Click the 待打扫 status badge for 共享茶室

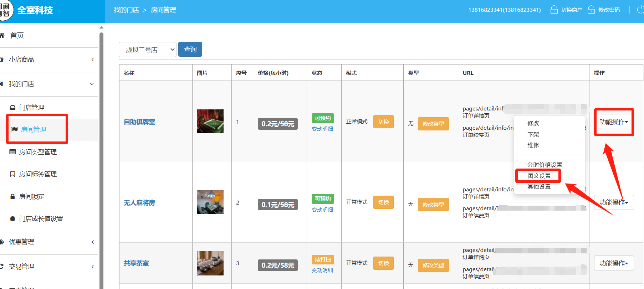pos(323,260)
